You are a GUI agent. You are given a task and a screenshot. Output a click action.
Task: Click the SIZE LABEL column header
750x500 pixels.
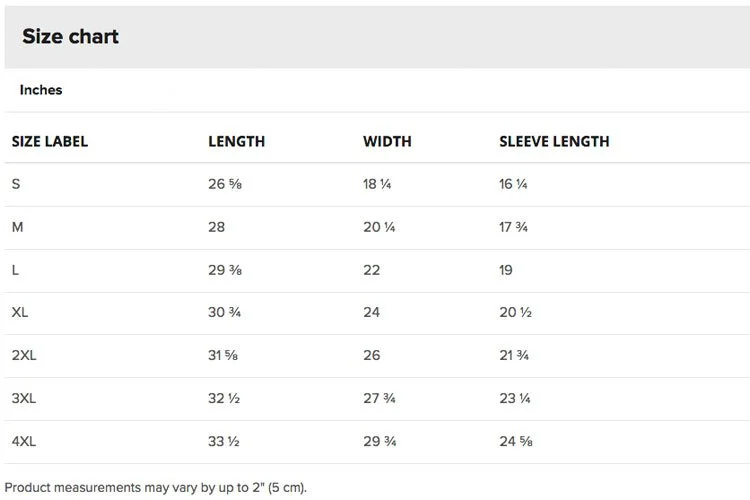50,142
